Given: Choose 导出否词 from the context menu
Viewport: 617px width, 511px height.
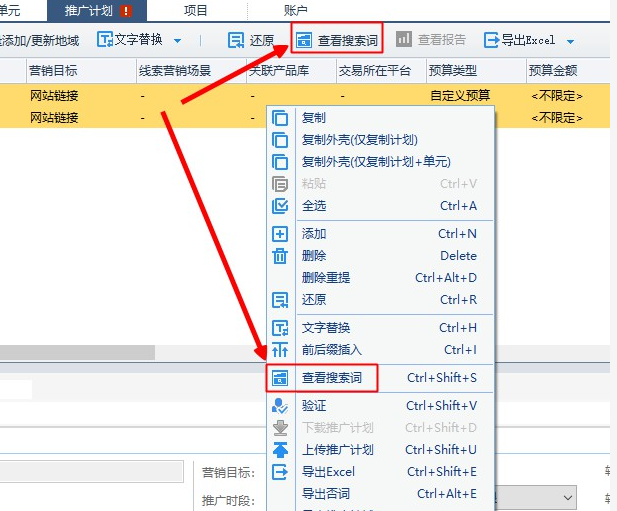Looking at the screenshot, I should 380,494.
